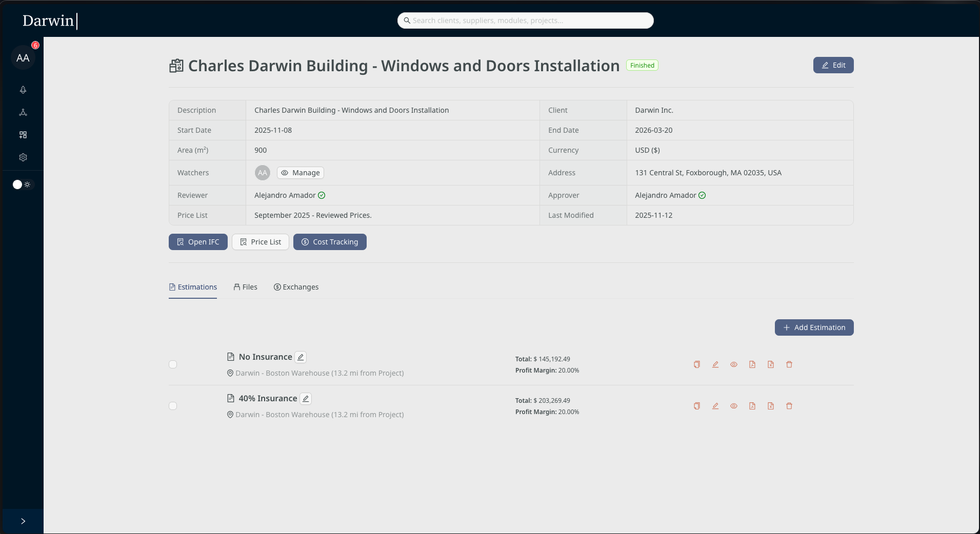The height and width of the screenshot is (534, 980).
Task: Preview the 40% Insurance estimation with eye icon
Action: pyautogui.click(x=733, y=406)
